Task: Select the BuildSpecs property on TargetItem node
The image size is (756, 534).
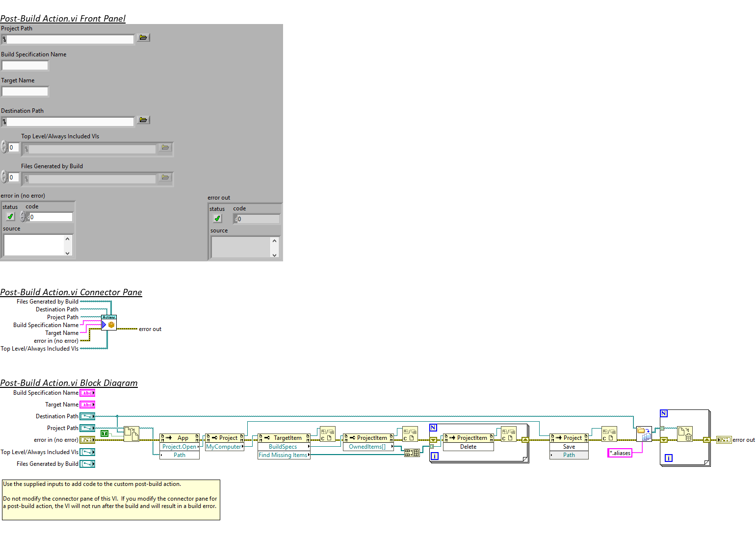Action: pos(284,447)
